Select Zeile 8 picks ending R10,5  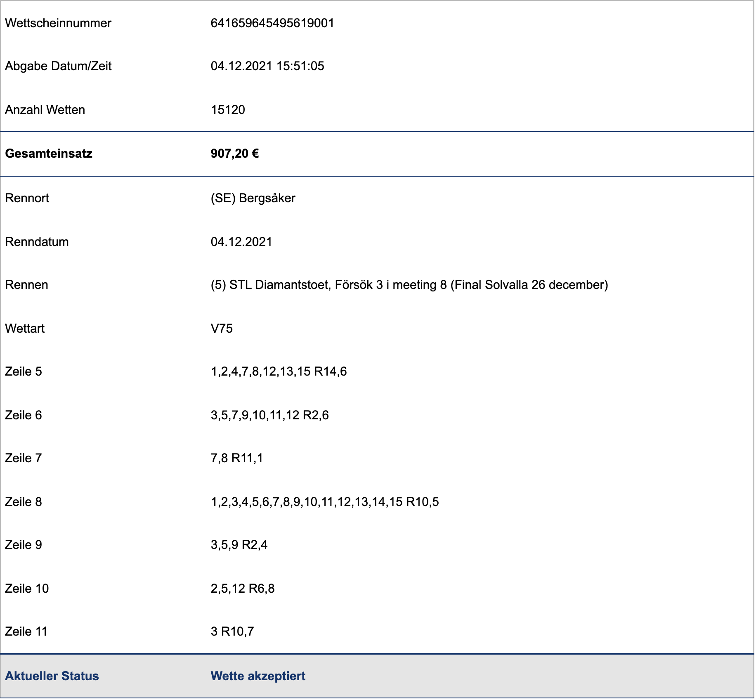coord(325,502)
